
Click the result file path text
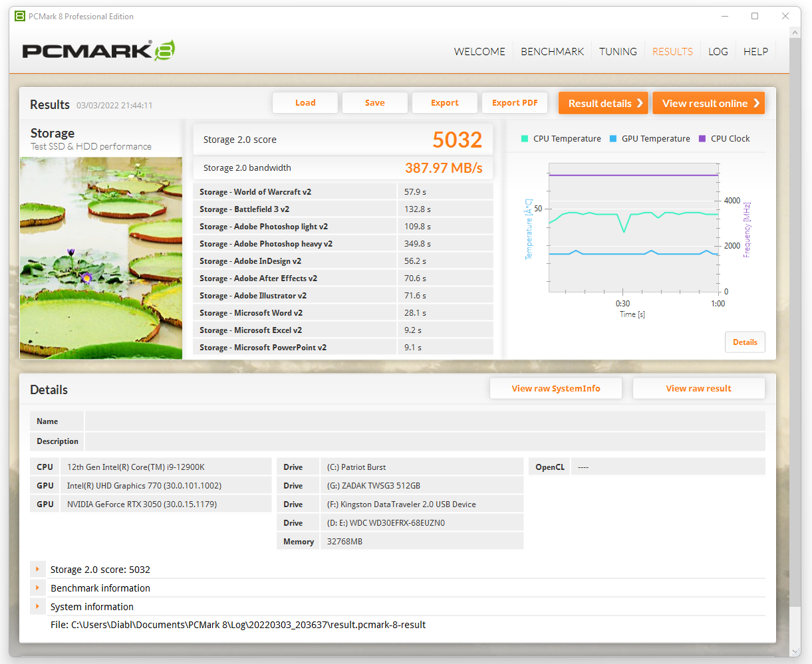click(238, 625)
